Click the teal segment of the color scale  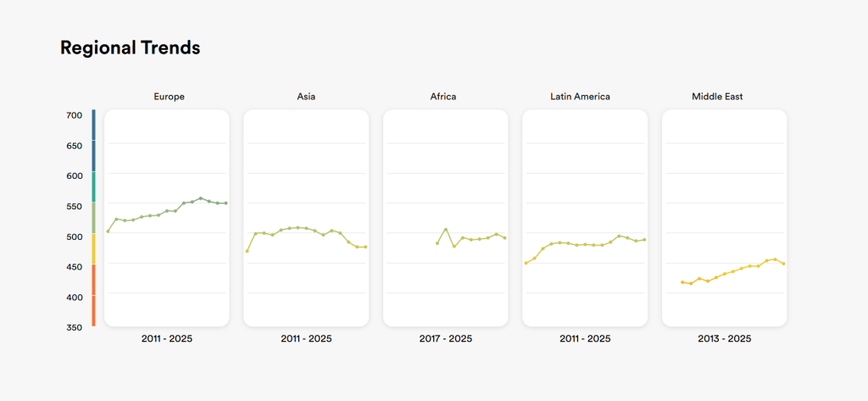pyautogui.click(x=93, y=187)
